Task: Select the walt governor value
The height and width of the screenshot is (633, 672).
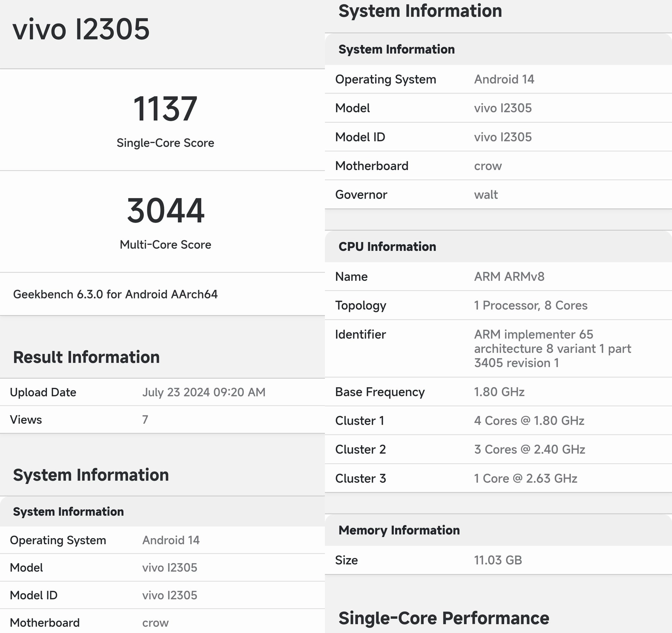Action: point(486,195)
